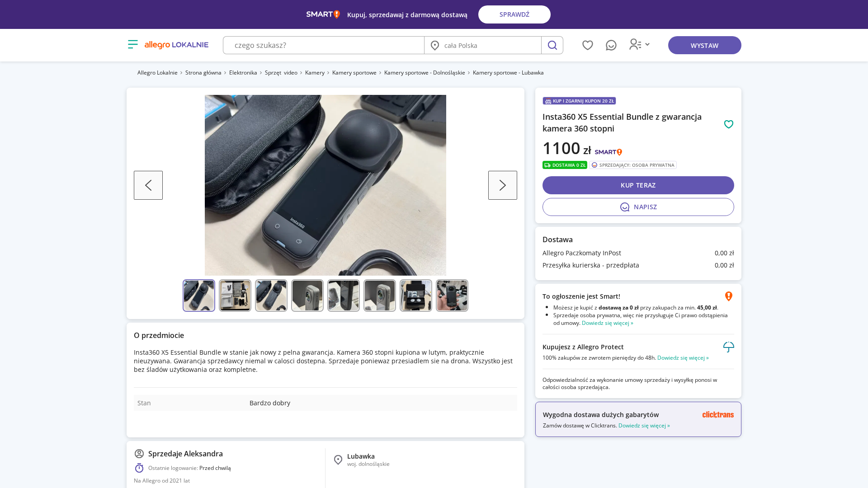
Task: Click location pin icon in search bar
Action: pos(435,45)
